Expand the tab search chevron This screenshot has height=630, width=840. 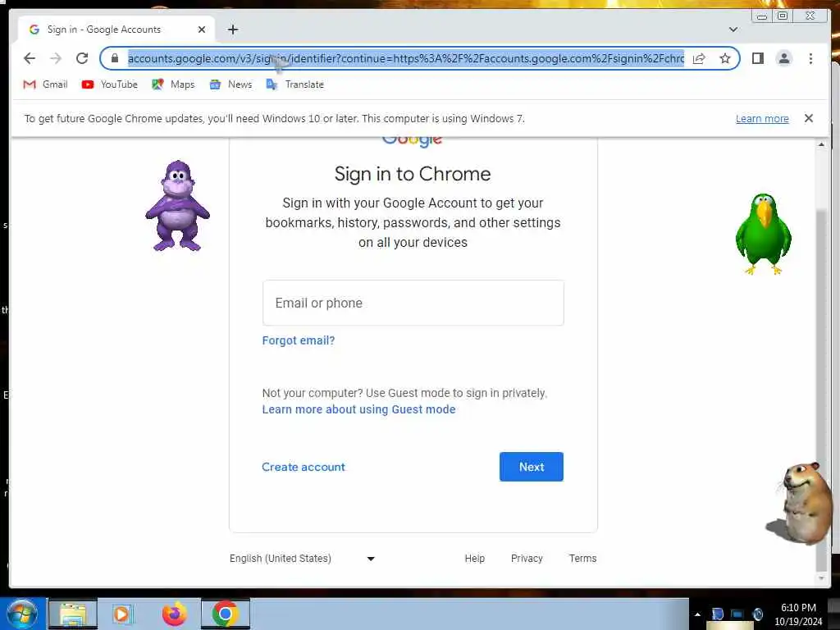click(733, 30)
